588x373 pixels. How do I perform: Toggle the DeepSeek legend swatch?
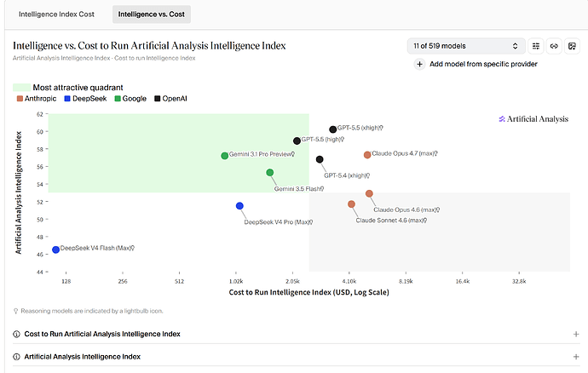67,99
